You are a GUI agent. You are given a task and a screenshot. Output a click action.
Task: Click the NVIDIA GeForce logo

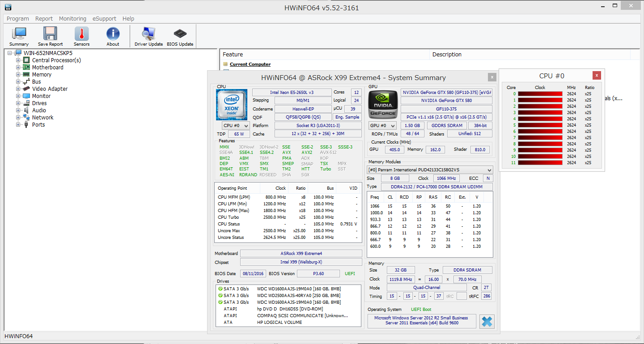coord(382,104)
